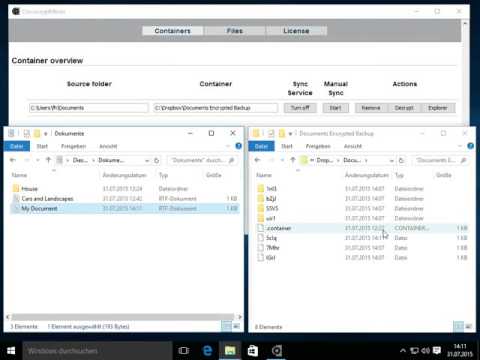The width and height of the screenshot is (480, 360).
Task: Click search box in Dokumente window
Action: pyautogui.click(x=202, y=160)
